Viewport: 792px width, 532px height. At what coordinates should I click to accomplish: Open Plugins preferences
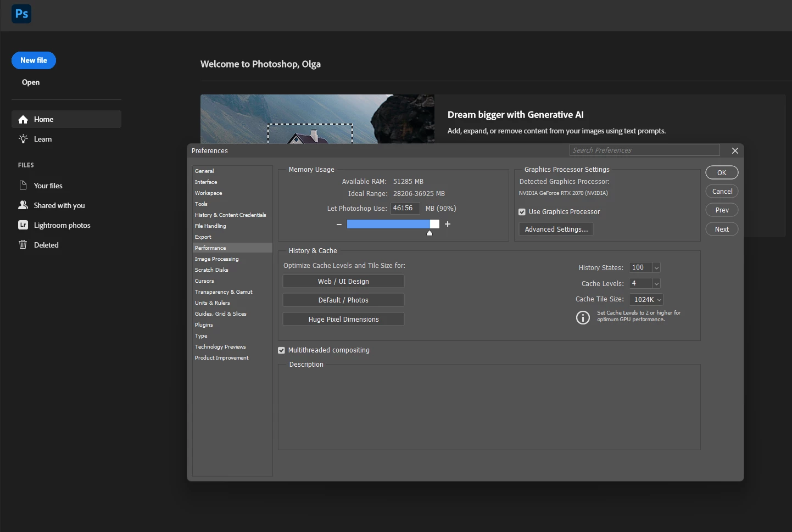(x=232, y=325)
